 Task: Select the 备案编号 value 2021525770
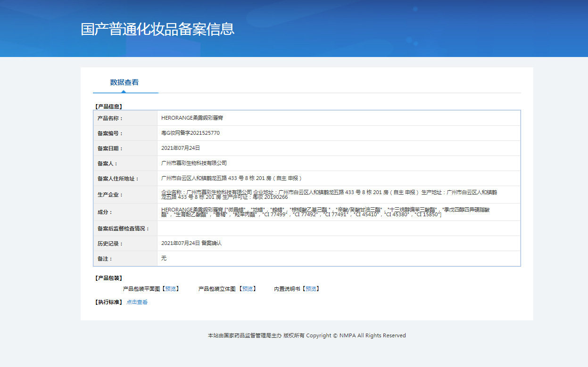[x=190, y=133]
